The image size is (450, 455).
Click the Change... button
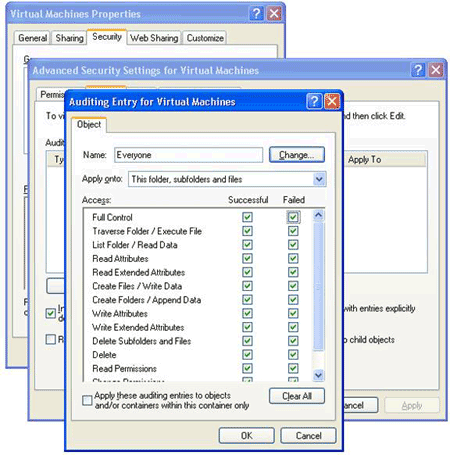pos(297,155)
